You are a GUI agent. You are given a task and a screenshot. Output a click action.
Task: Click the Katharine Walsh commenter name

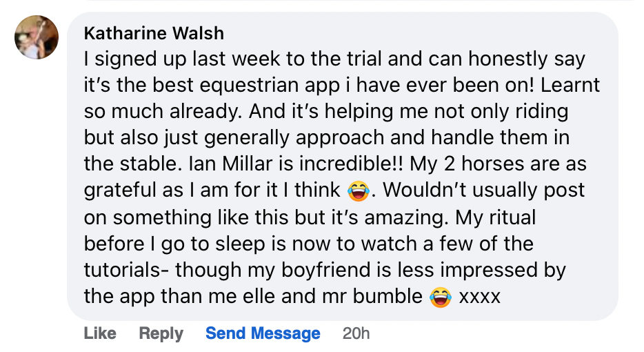153,33
